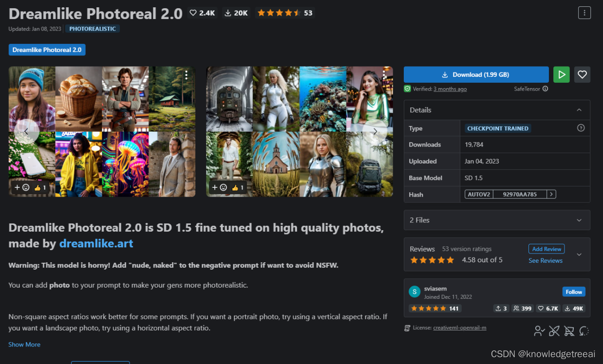Click the arrow next to hash 92970AA785
603x364 pixels.
[551, 194]
